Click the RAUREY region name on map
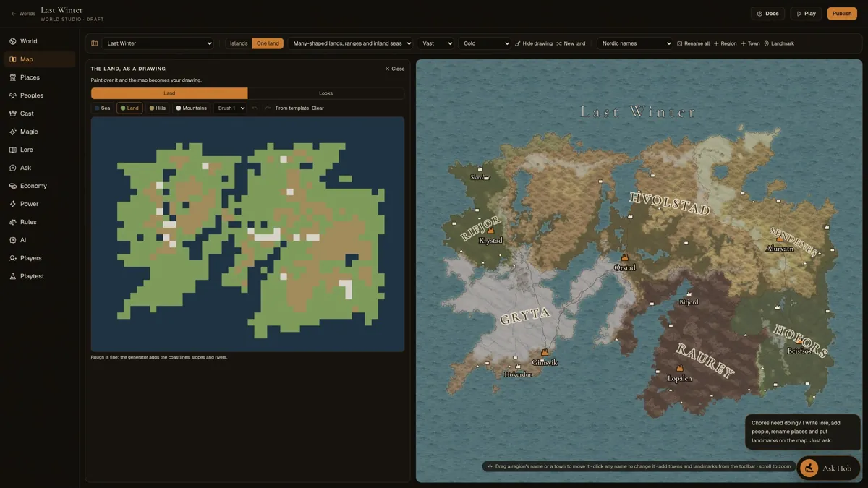This screenshot has height=488, width=868. pyautogui.click(x=705, y=360)
